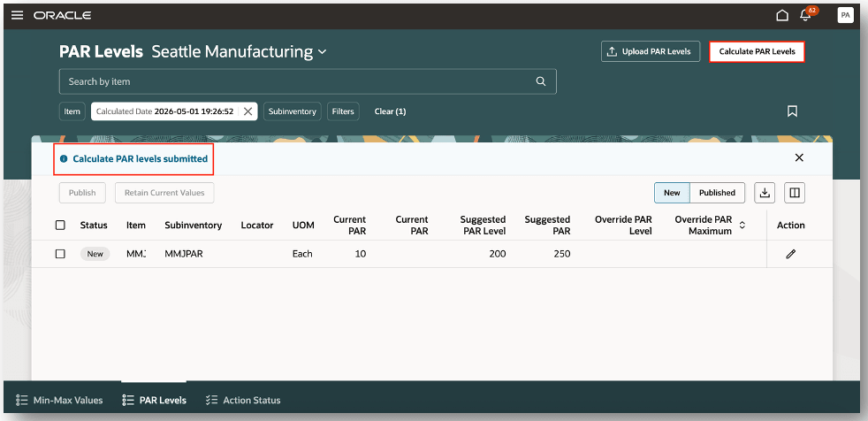Open the Min-Max Values tab
Screen dimensions: 868x421
point(59,400)
